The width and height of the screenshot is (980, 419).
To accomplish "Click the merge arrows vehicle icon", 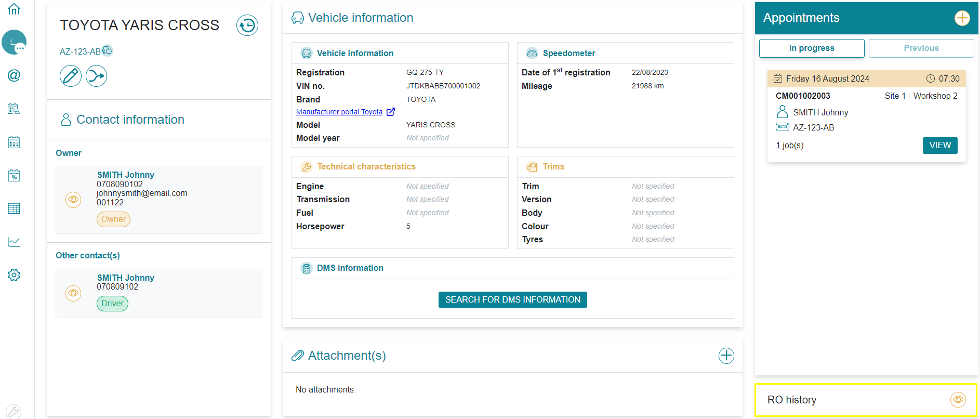I will click(x=96, y=76).
